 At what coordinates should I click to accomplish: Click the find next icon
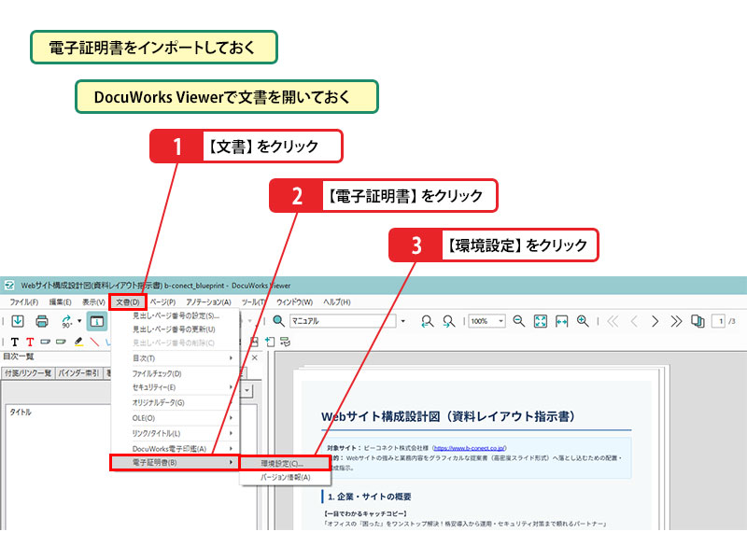coord(448,321)
